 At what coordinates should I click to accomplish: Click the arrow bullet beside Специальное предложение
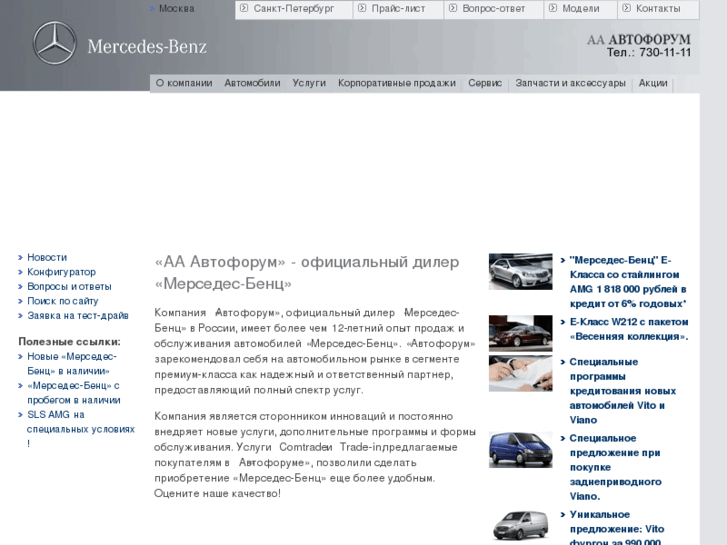pos(563,438)
